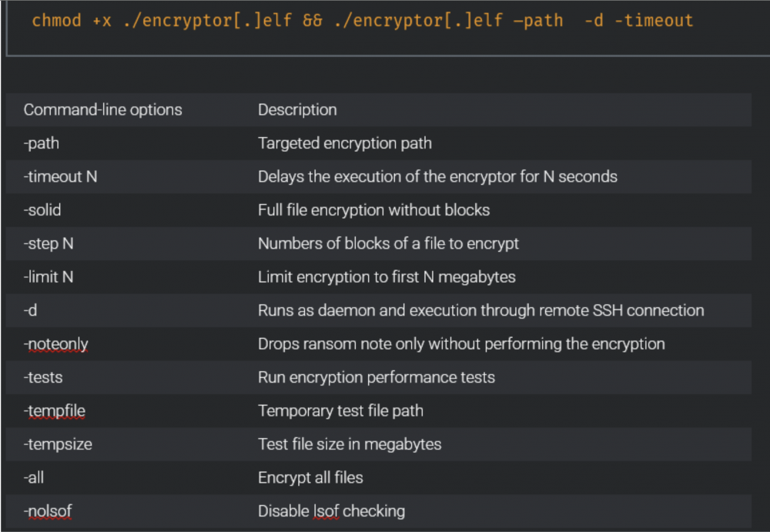The height and width of the screenshot is (532, 770).
Task: Click "Targeted encryption path" description
Action: (x=344, y=143)
